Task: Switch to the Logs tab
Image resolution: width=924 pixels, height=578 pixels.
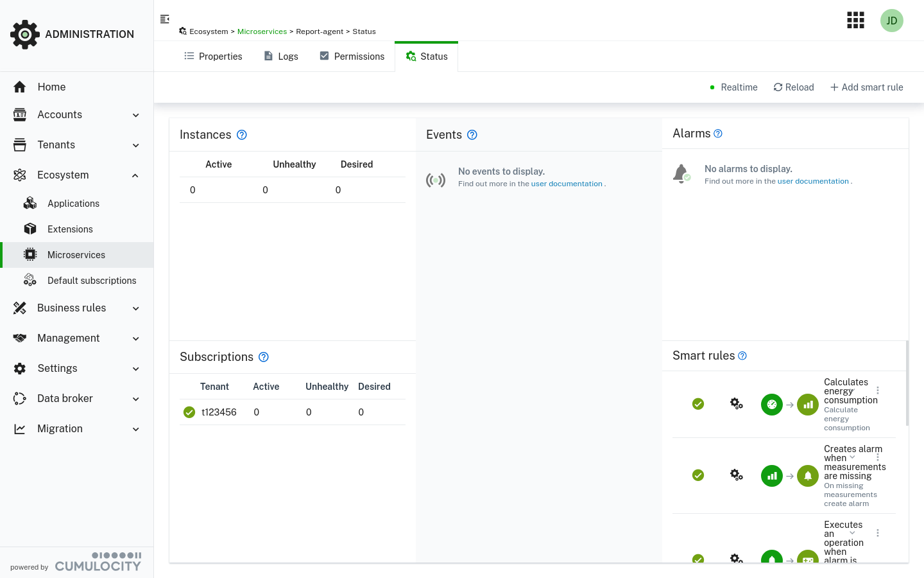Action: pyautogui.click(x=280, y=57)
